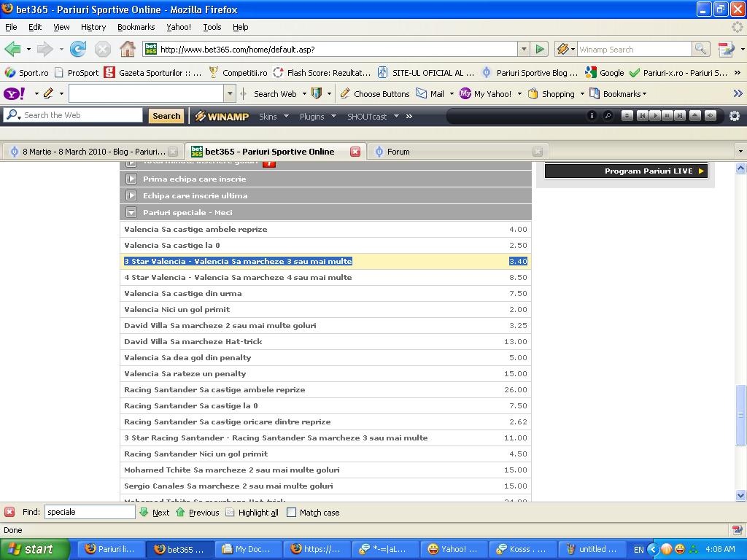Click Winamp previous track button
747x560 pixels.
(x=642, y=116)
